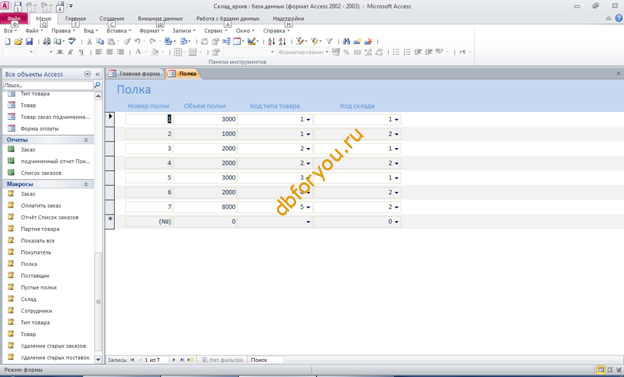This screenshot has height=377, width=624.
Task: Open the Сервис menu
Action: point(215,31)
